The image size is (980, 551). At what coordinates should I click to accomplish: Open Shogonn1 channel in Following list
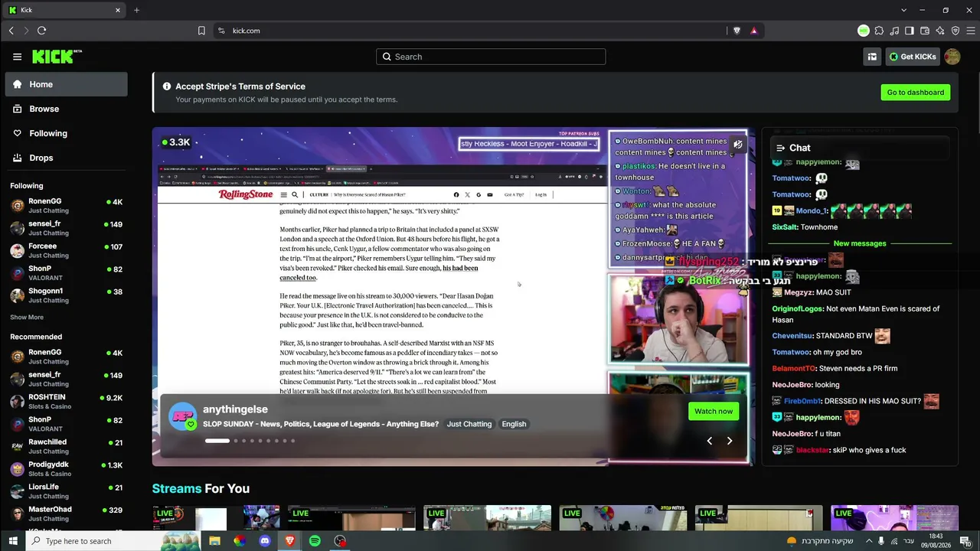tap(67, 295)
